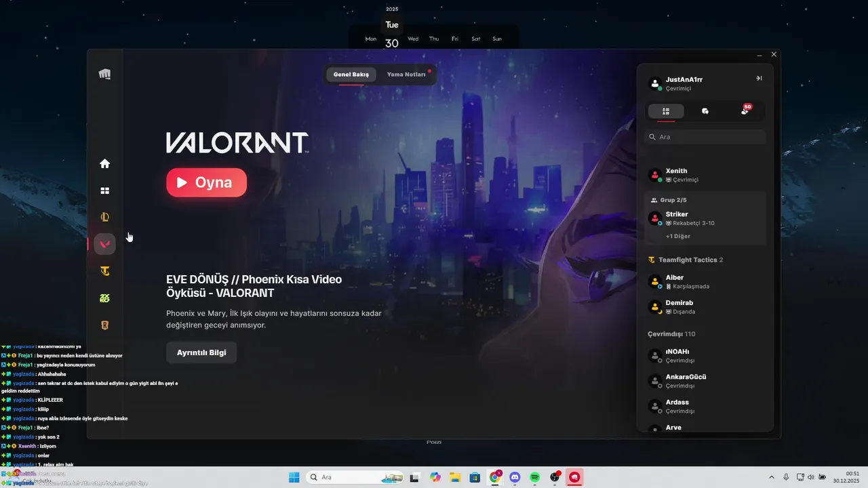Screen dimensions: 868x488
Task: Expand +1 Diğer group members
Action: point(678,236)
